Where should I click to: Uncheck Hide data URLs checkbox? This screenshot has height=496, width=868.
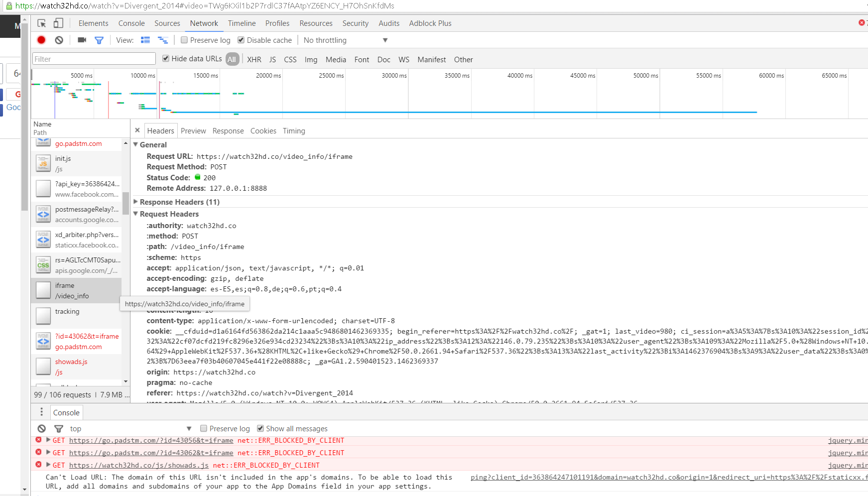click(166, 59)
